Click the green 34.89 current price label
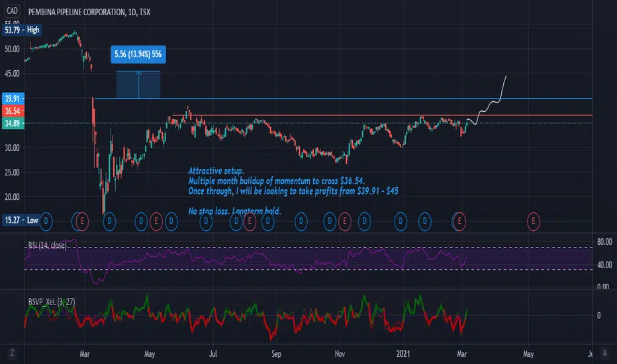Screen dimensions: 617x364 [x=13, y=123]
